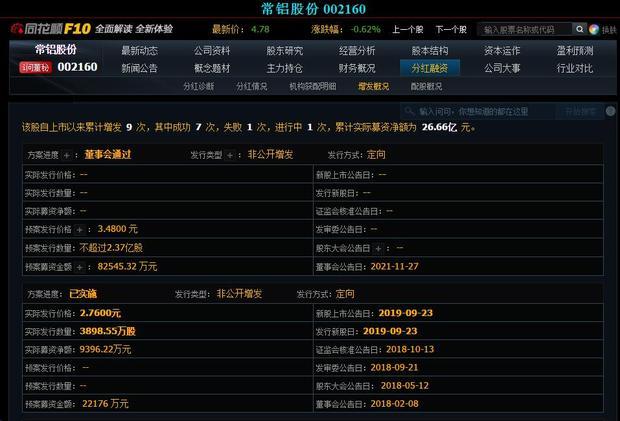Viewport: 620px width, 421px height.
Task: Open the 新闻公告 tab
Action: 140,68
